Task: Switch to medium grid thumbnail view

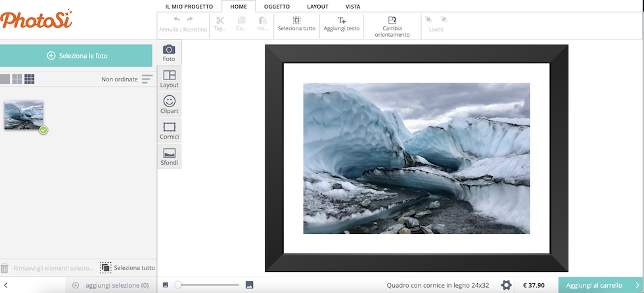Action: tap(17, 79)
